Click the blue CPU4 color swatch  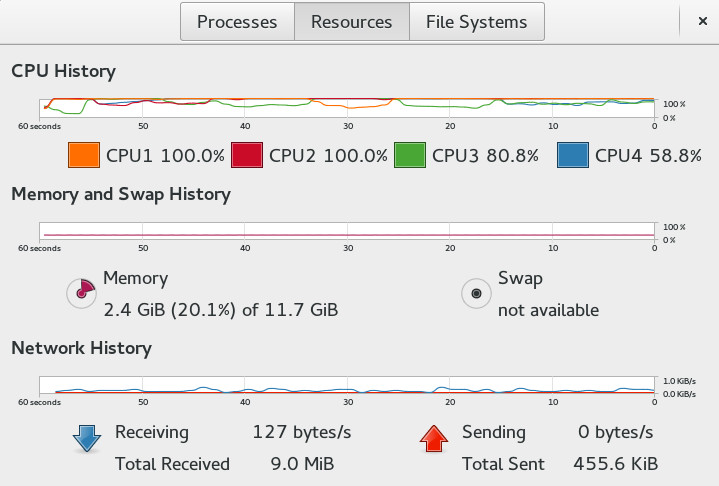pyautogui.click(x=572, y=155)
